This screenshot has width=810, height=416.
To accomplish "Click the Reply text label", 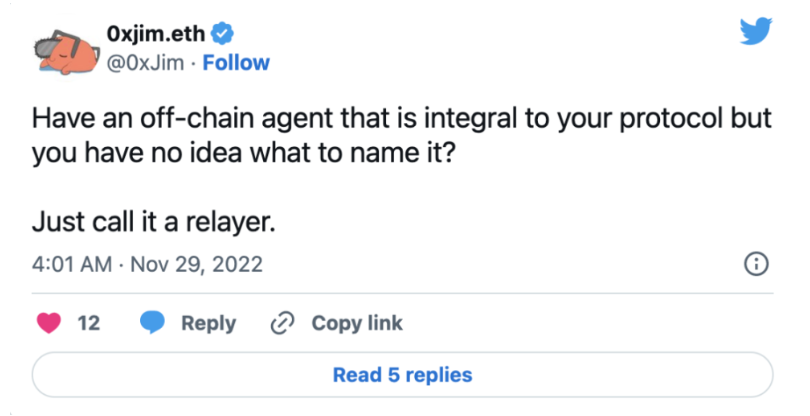I will [209, 323].
